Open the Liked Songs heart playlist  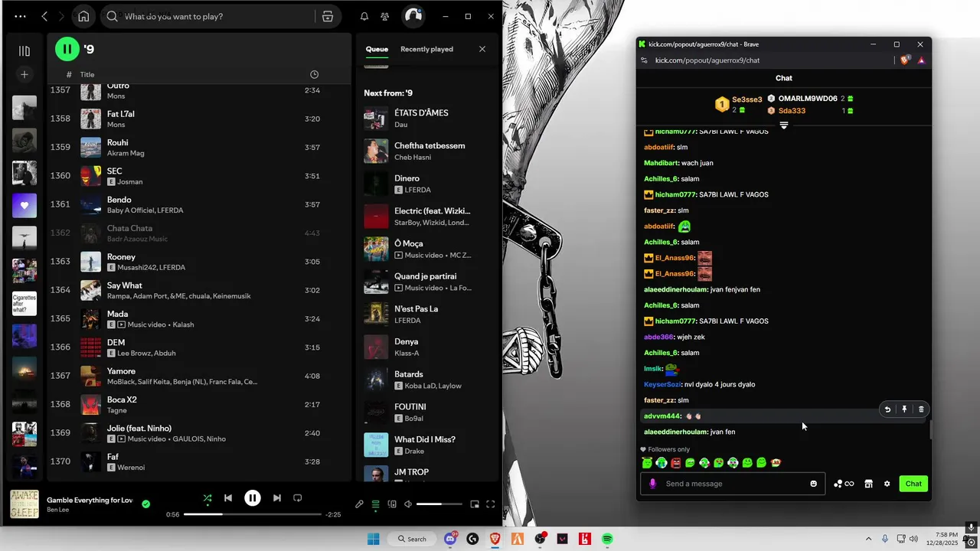click(x=24, y=205)
